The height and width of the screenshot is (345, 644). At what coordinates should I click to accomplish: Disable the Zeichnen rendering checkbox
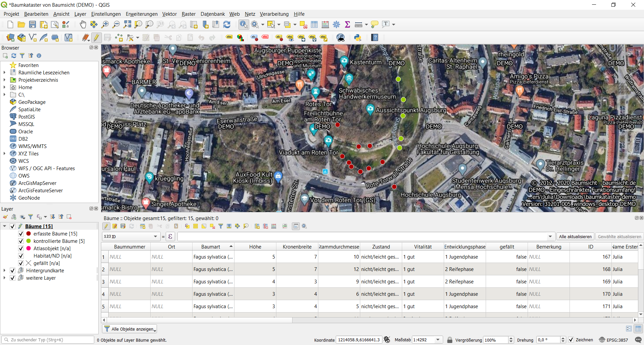tap(571, 340)
